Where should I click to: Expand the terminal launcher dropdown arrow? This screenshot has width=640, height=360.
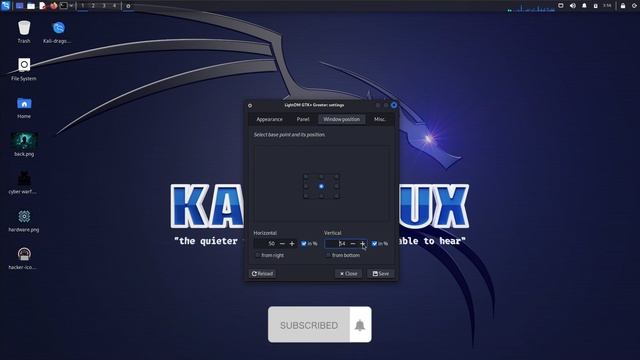71,6
